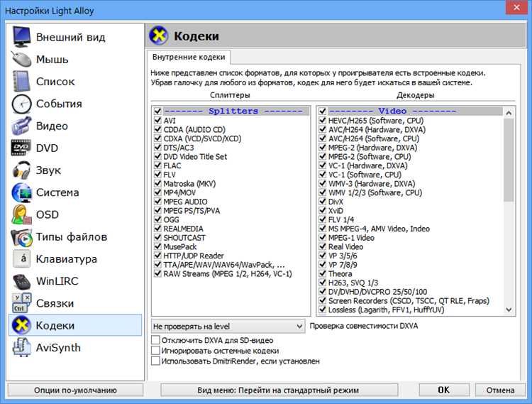The image size is (532, 404).
Task: Click the decoders list scrollbar thumb
Action: point(509,160)
